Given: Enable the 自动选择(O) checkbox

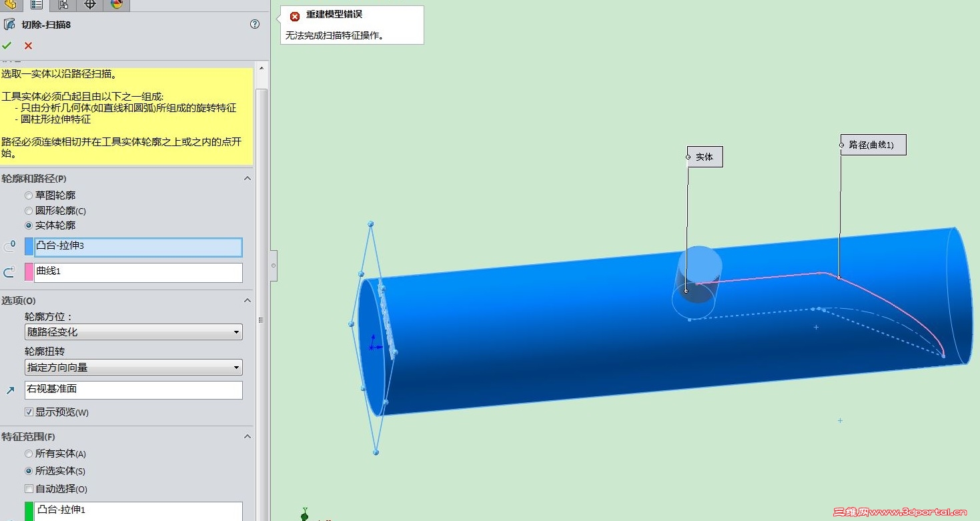Looking at the screenshot, I should pos(29,489).
